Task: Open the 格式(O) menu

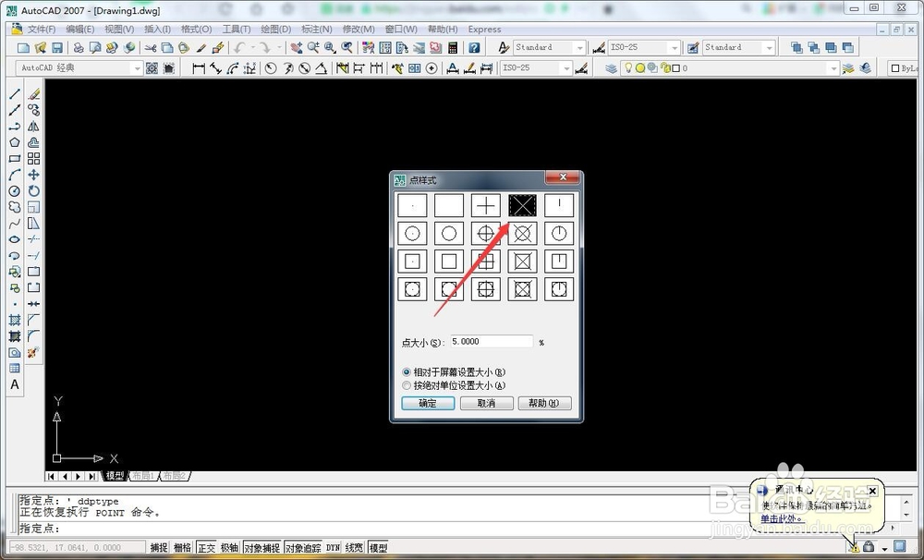Action: coord(196,29)
